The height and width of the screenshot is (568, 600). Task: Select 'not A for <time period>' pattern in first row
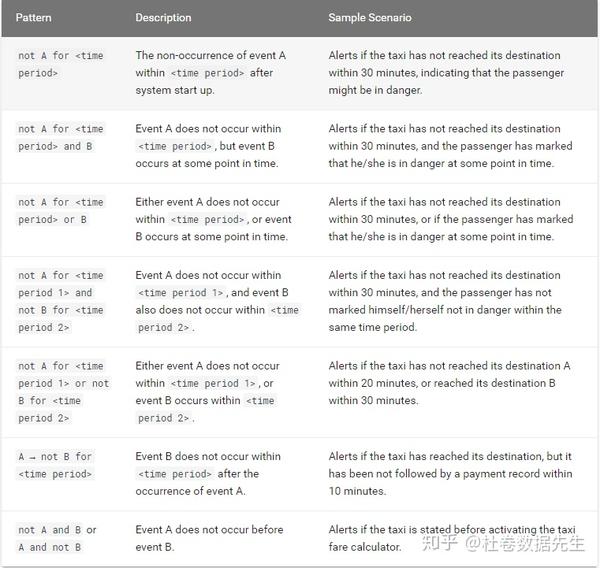pos(60,64)
